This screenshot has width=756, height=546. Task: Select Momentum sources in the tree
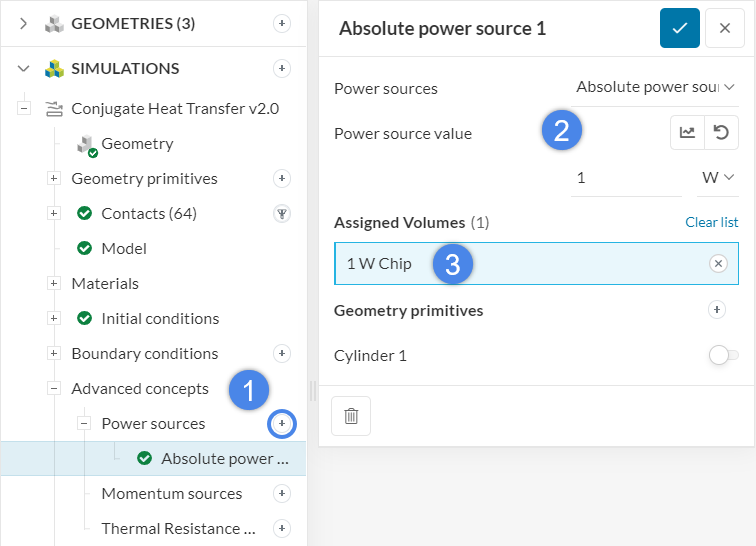click(172, 493)
